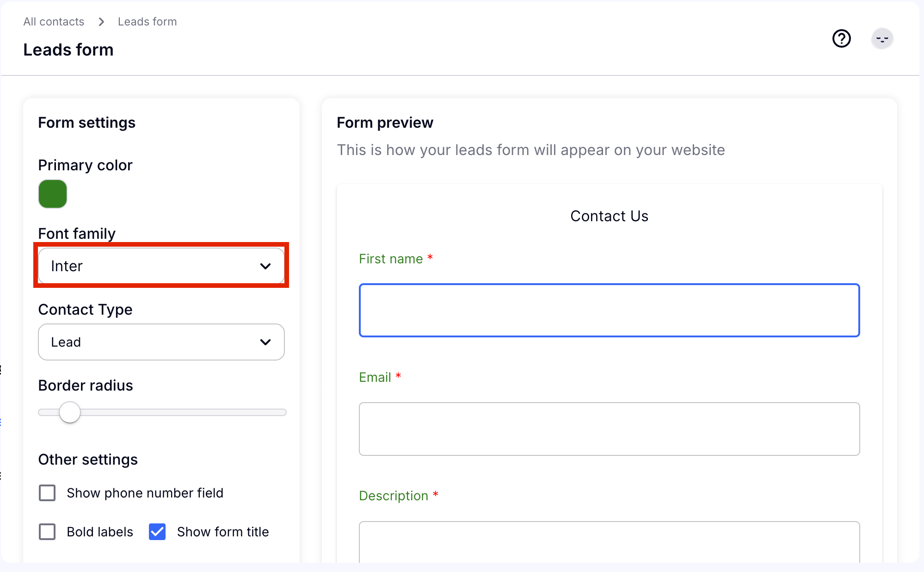This screenshot has width=924, height=572.
Task: Expand the Contact Type Lead dropdown
Action: click(x=153, y=342)
